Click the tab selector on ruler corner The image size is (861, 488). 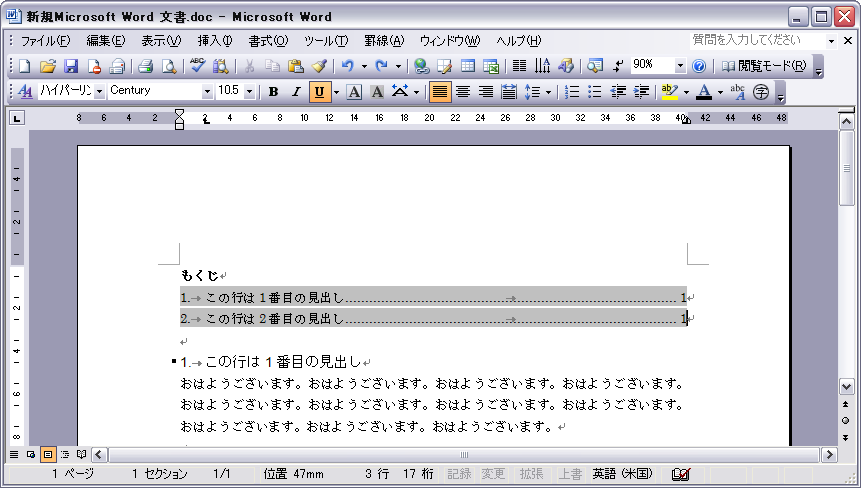click(x=18, y=117)
